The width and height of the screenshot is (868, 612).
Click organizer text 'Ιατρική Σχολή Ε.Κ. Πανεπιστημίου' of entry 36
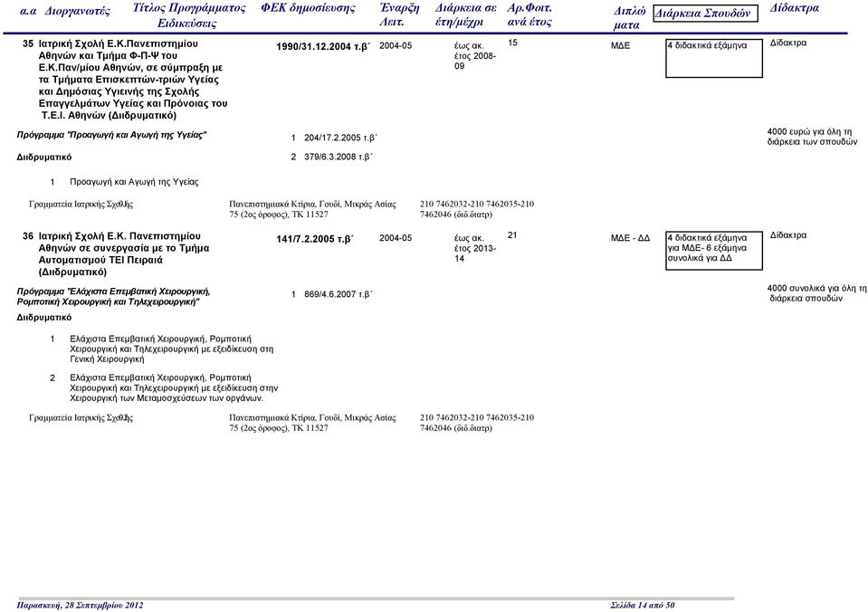tap(119, 236)
